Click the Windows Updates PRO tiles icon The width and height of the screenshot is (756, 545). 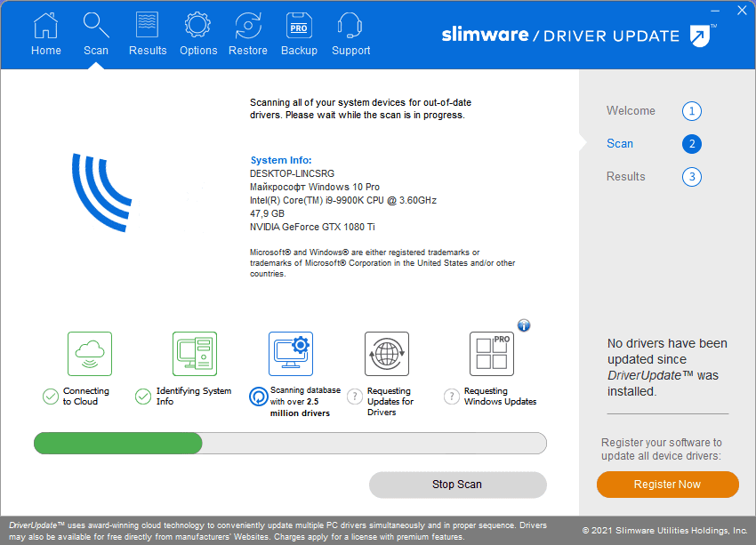pyautogui.click(x=492, y=354)
